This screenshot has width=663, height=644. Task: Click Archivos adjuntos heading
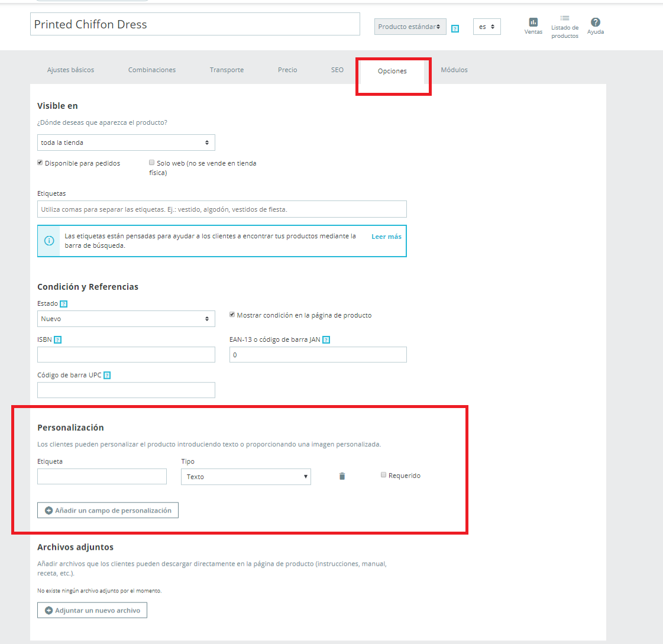point(75,547)
